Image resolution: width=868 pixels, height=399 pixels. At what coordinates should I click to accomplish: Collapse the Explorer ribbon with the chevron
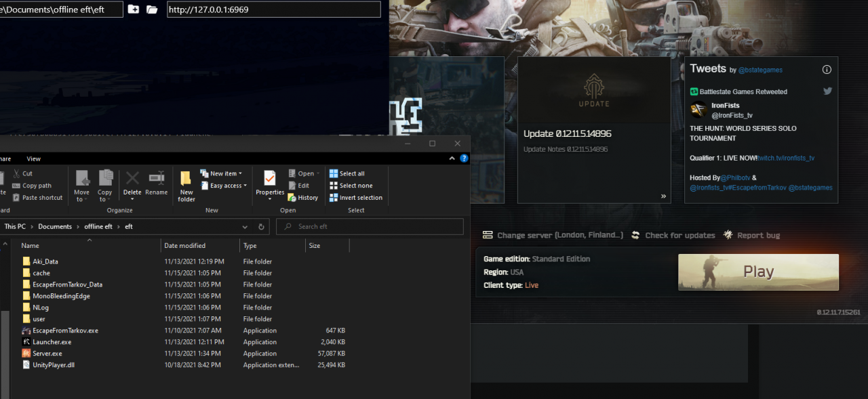[x=452, y=159]
